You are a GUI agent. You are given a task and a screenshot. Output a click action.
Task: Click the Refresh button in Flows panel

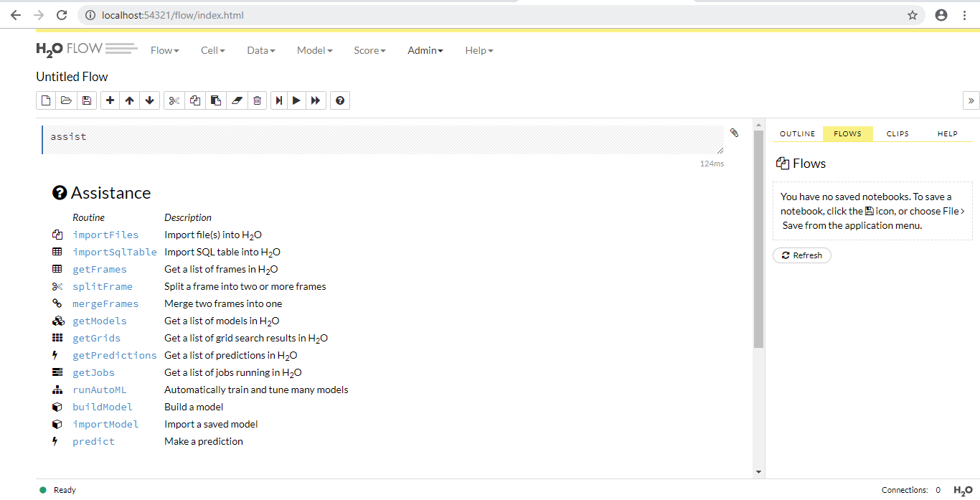(802, 255)
